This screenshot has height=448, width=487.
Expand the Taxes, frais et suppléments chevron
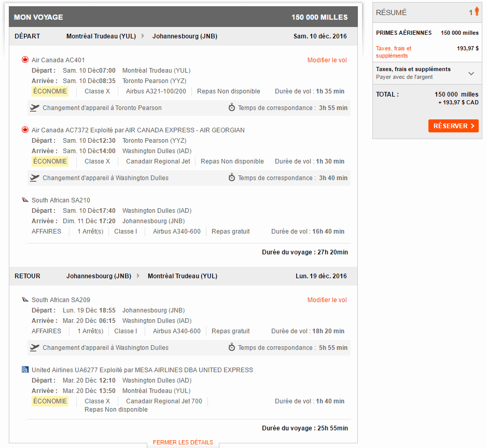tap(471, 73)
